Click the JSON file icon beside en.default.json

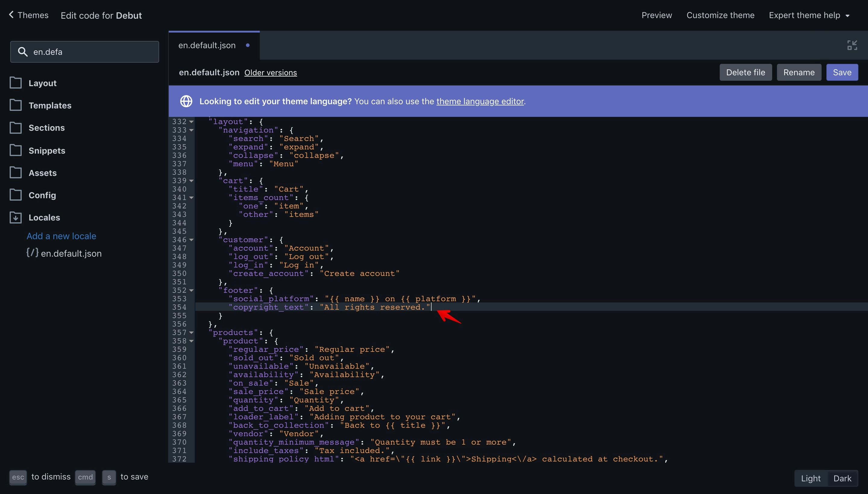tap(32, 253)
